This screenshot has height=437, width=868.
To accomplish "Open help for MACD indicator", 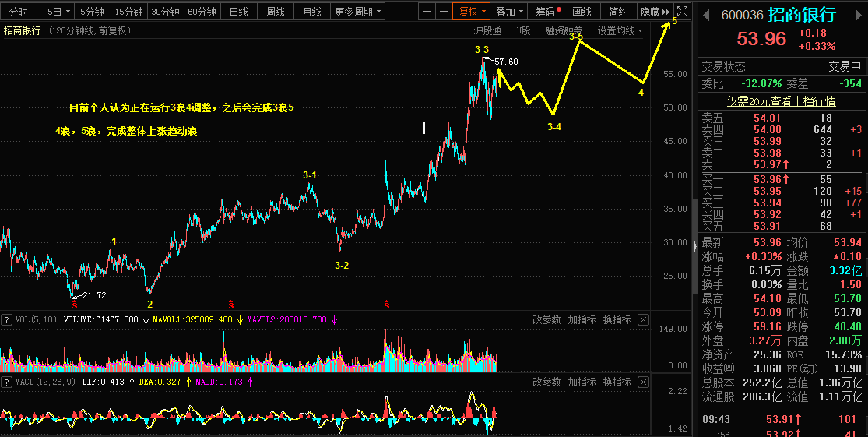I will point(7,382).
